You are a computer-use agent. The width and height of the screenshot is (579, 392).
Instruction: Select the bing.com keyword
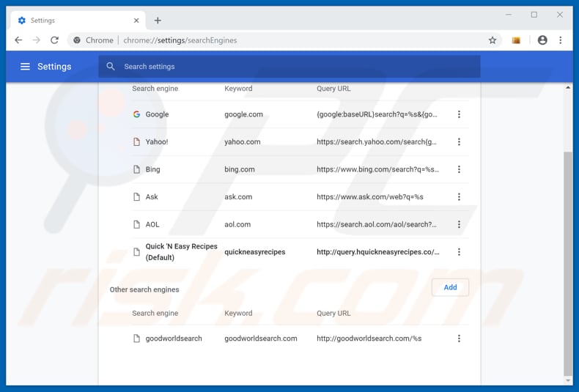[x=240, y=169]
